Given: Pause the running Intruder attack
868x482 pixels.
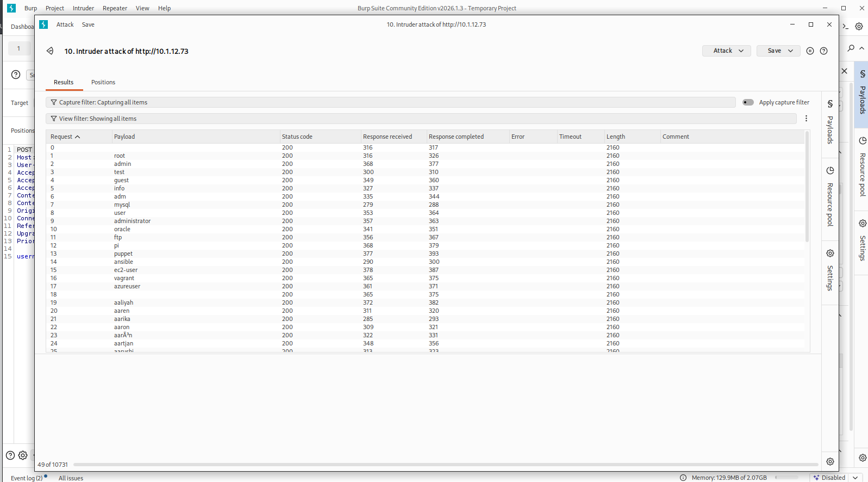Looking at the screenshot, I should [810, 51].
